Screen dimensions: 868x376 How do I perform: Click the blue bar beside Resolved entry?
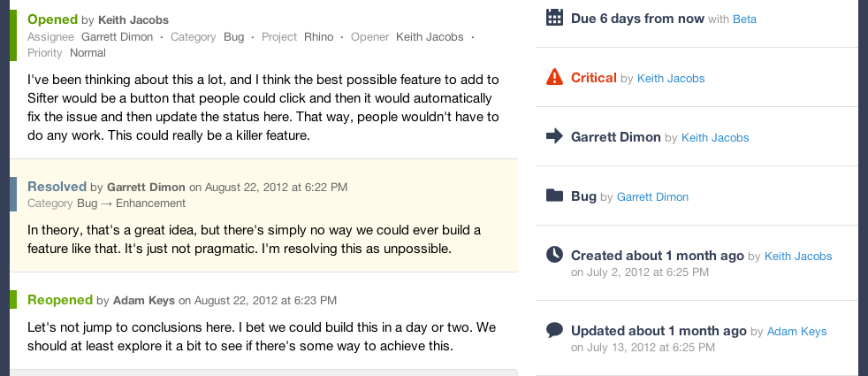pos(13,194)
